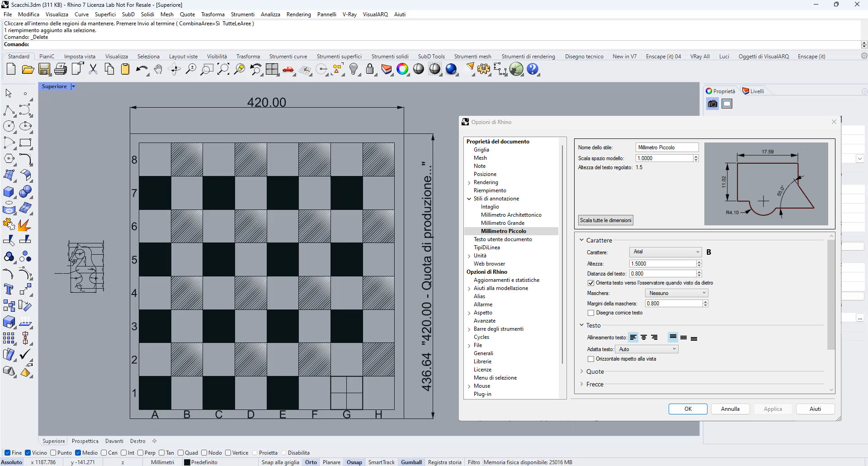This screenshot has height=466, width=868.
Task: Click the Altezza value spinner arrows
Action: click(699, 264)
